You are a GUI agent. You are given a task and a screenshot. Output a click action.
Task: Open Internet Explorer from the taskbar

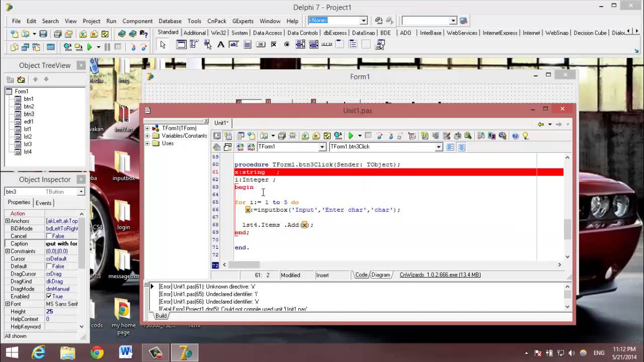[x=39, y=352]
